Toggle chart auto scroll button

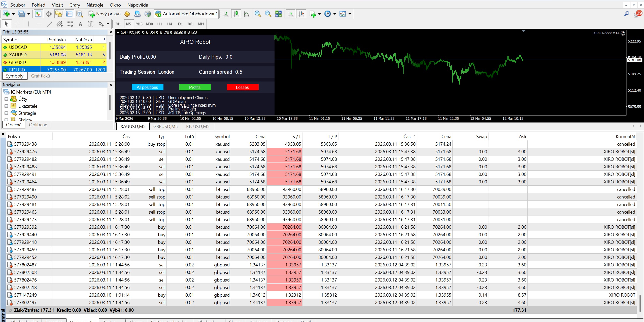pyautogui.click(x=291, y=14)
